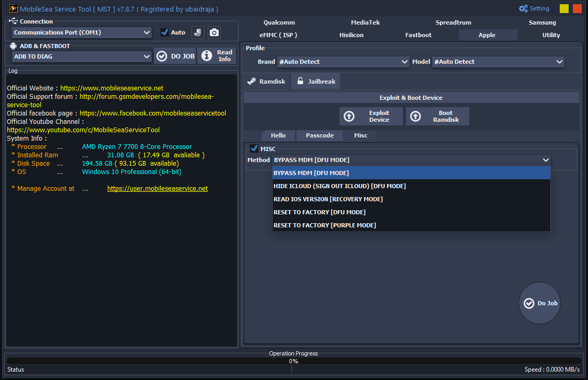
Task: Toggle the Auto connection checkbox
Action: tap(164, 32)
